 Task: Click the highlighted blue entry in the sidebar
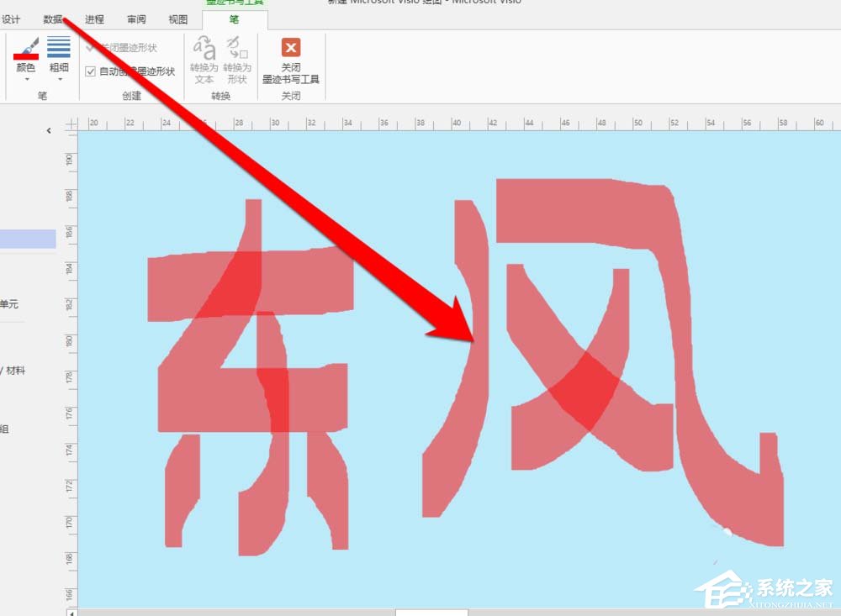[x=28, y=238]
